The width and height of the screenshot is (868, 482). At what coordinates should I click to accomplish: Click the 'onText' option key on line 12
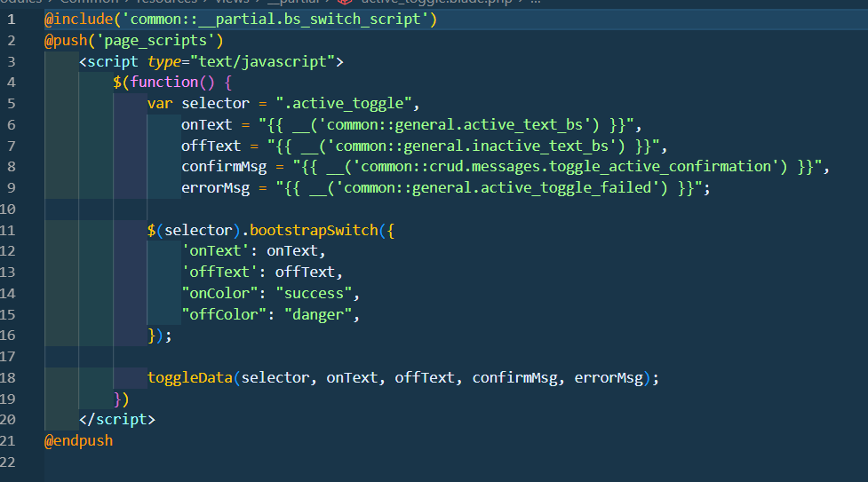(215, 250)
